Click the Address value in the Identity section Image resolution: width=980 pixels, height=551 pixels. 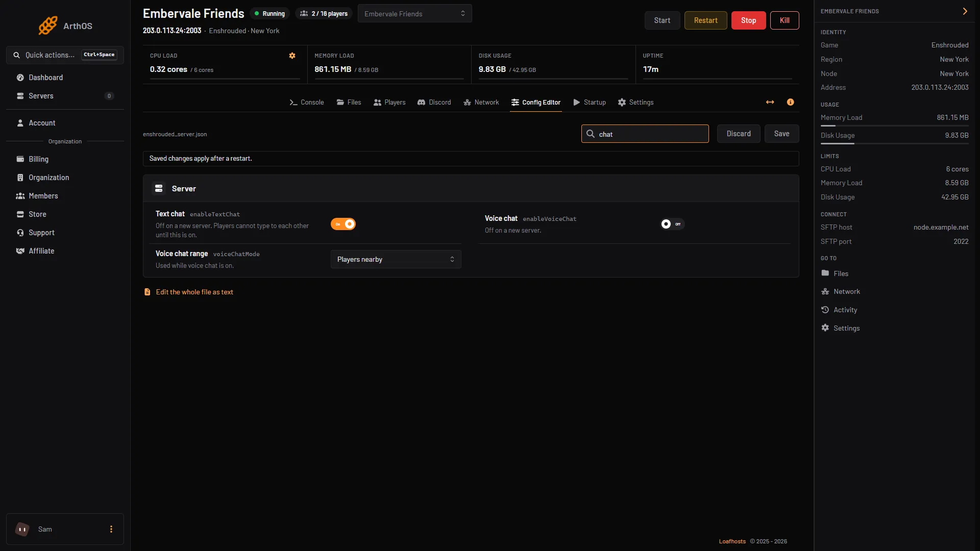940,87
